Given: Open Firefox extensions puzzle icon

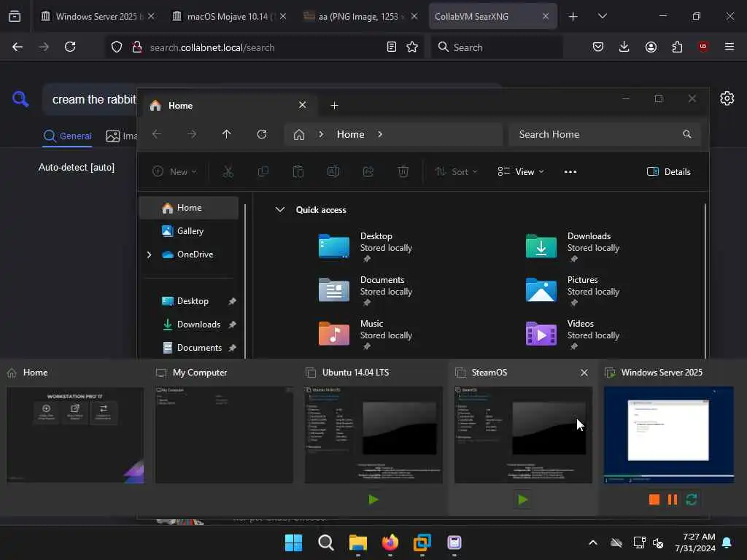Looking at the screenshot, I should [677, 47].
